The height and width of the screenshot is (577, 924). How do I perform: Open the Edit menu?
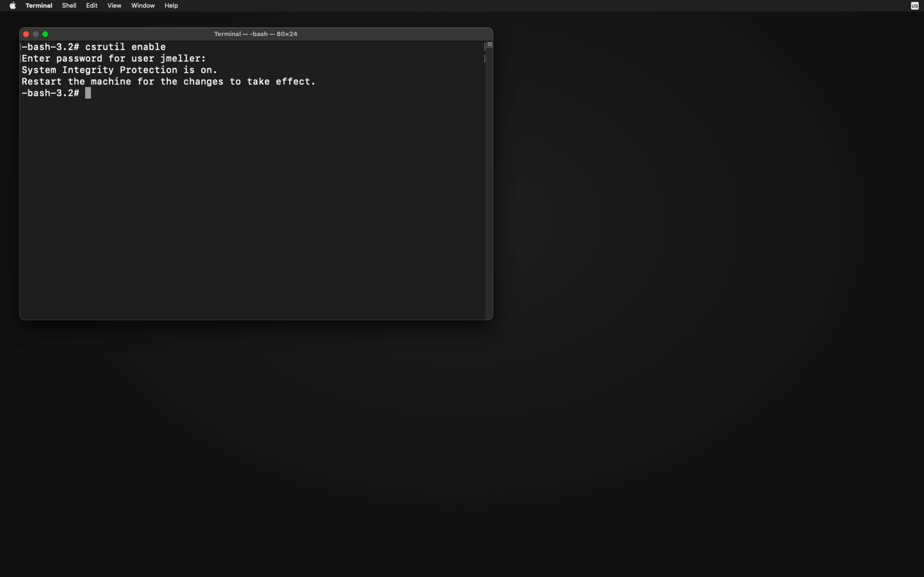pyautogui.click(x=92, y=5)
